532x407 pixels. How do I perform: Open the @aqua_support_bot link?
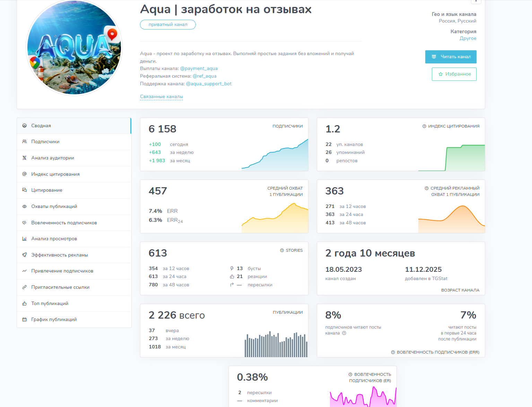[x=209, y=84]
